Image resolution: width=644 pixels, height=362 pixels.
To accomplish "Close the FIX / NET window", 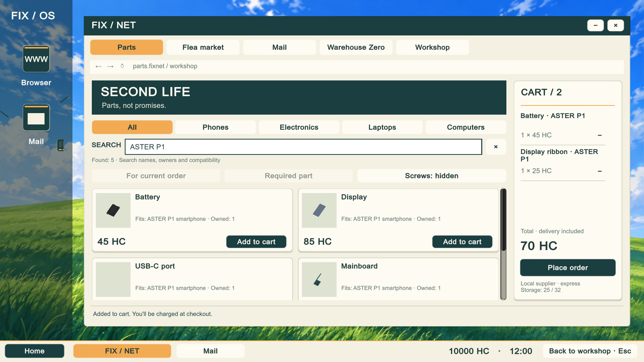I will pyautogui.click(x=616, y=25).
